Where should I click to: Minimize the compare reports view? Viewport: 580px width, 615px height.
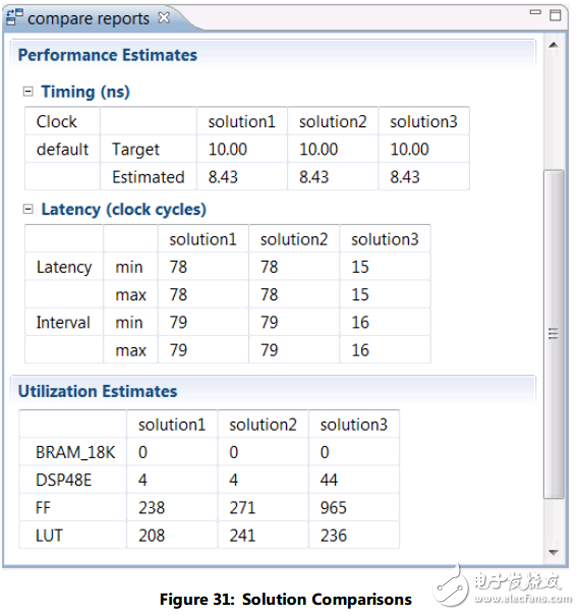pyautogui.click(x=535, y=13)
